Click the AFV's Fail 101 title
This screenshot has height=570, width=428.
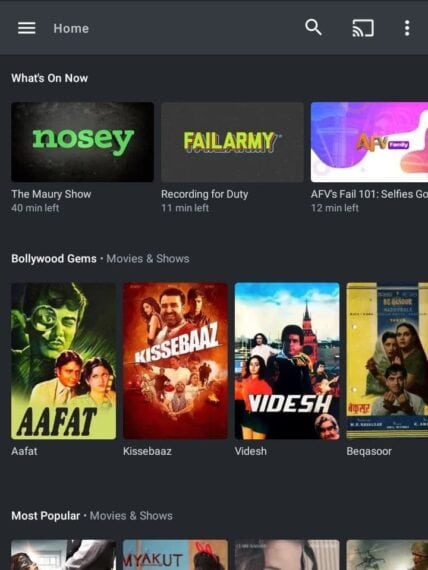click(369, 194)
